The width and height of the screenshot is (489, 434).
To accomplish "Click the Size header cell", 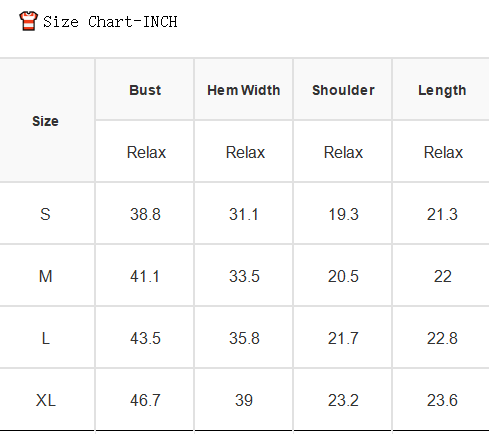I will pos(45,121).
